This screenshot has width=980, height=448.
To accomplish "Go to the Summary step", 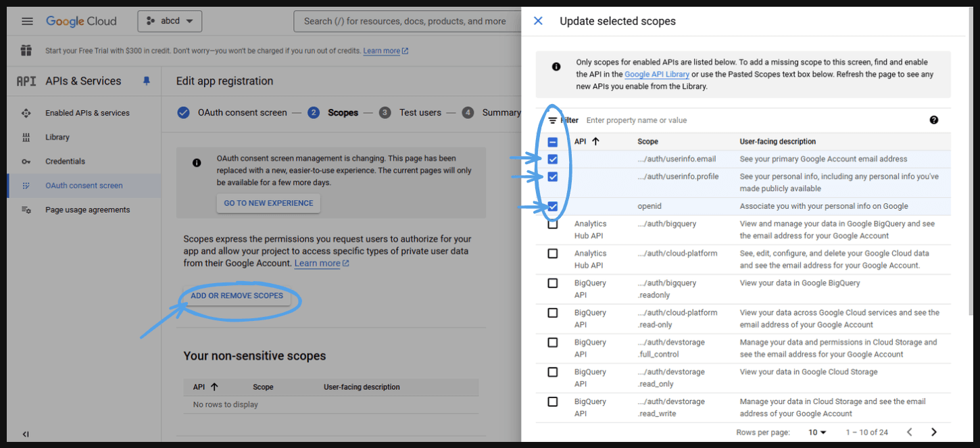I will coord(501,113).
